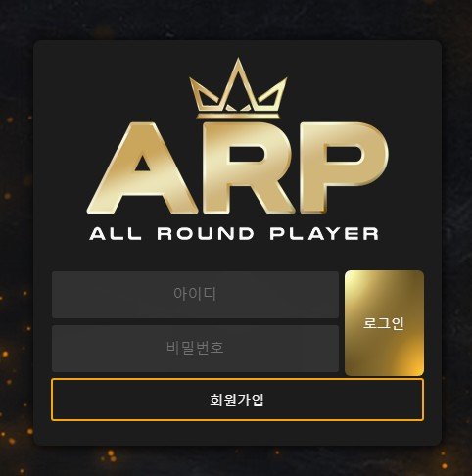The image size is (472, 476).
Task: Click the 로그인 label on the gold button
Action: click(384, 323)
